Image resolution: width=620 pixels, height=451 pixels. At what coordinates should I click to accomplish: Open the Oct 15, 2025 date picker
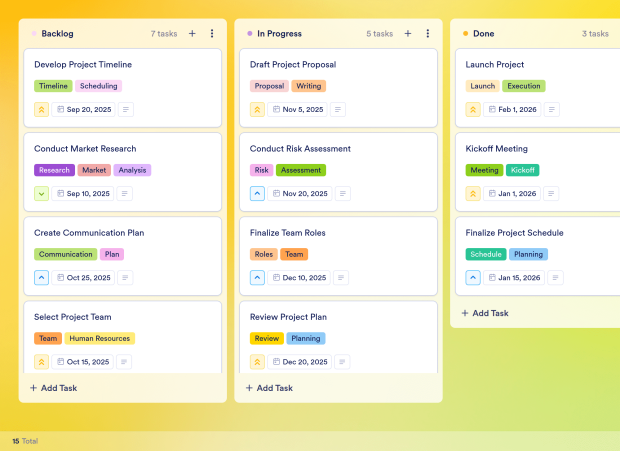83,362
